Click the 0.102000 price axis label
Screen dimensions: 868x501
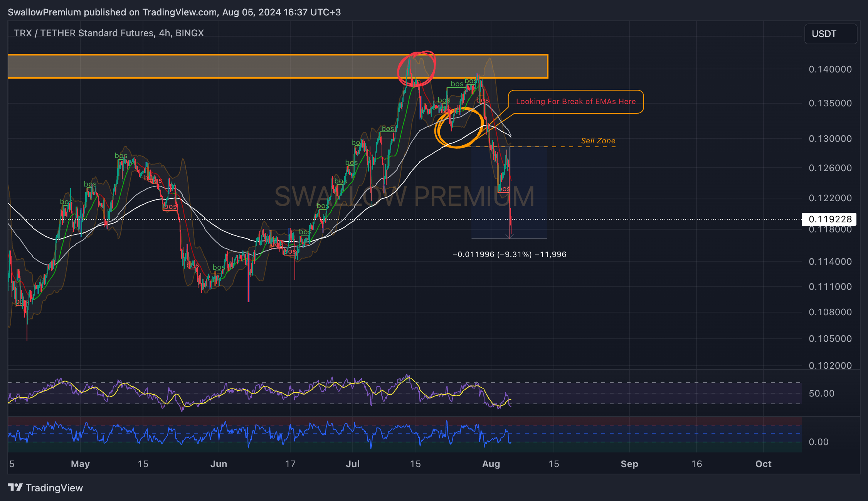[x=830, y=365]
